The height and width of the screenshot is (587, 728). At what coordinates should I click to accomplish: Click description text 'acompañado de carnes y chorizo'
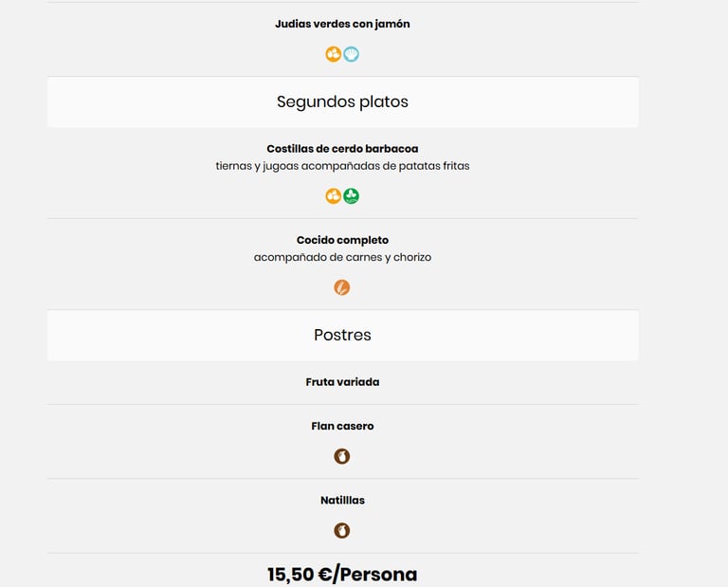(x=342, y=257)
